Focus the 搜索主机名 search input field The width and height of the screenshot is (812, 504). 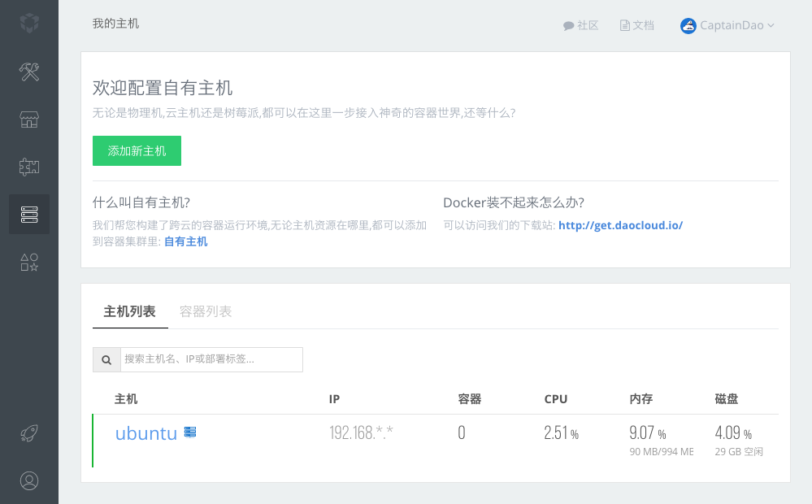pos(211,359)
